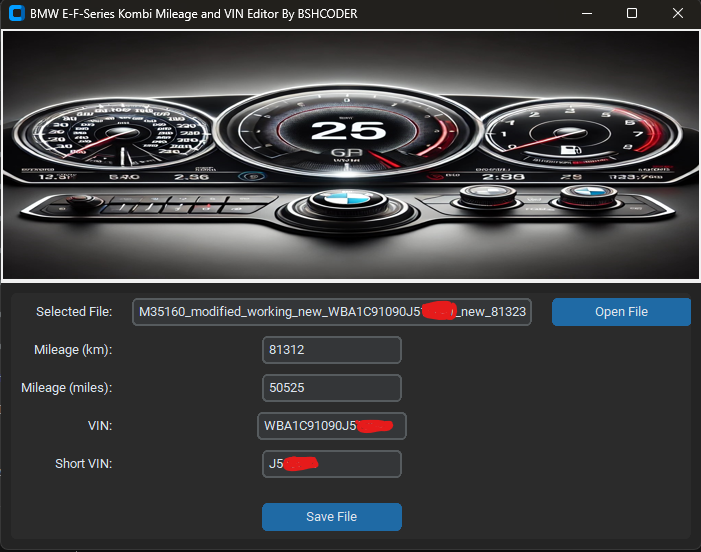
Task: Click inside the VIN input field
Action: tap(331, 426)
